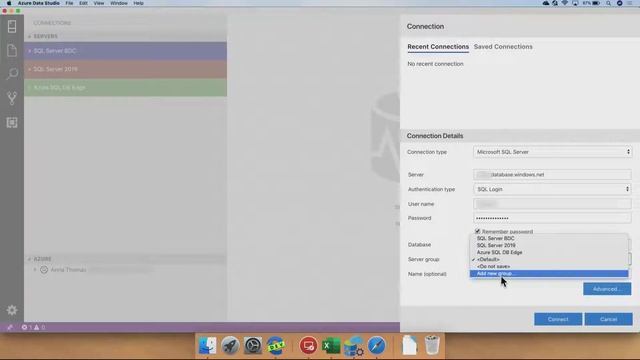This screenshot has height=360, width=640.
Task: Click the Wi-Fi icon in menu bar
Action: pyautogui.click(x=565, y=3)
